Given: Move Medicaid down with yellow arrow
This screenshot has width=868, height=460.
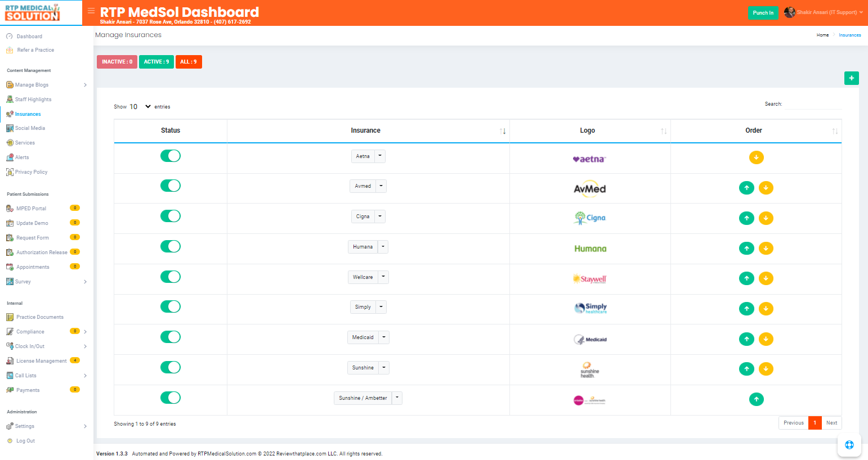Looking at the screenshot, I should coord(766,339).
